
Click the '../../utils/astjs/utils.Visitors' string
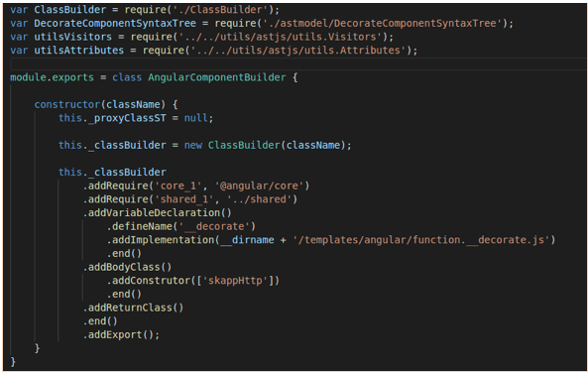(x=281, y=37)
